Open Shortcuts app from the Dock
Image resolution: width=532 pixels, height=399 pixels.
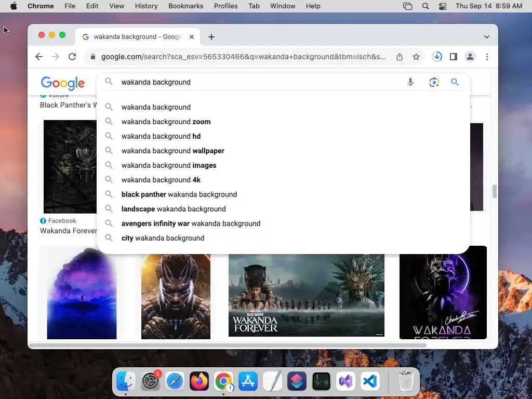tap(297, 381)
